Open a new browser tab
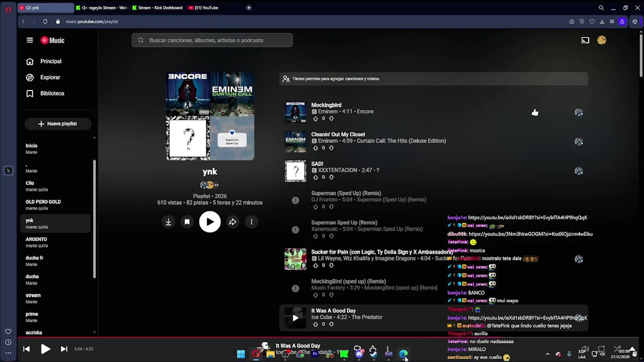644x362 pixels. tap(249, 8)
